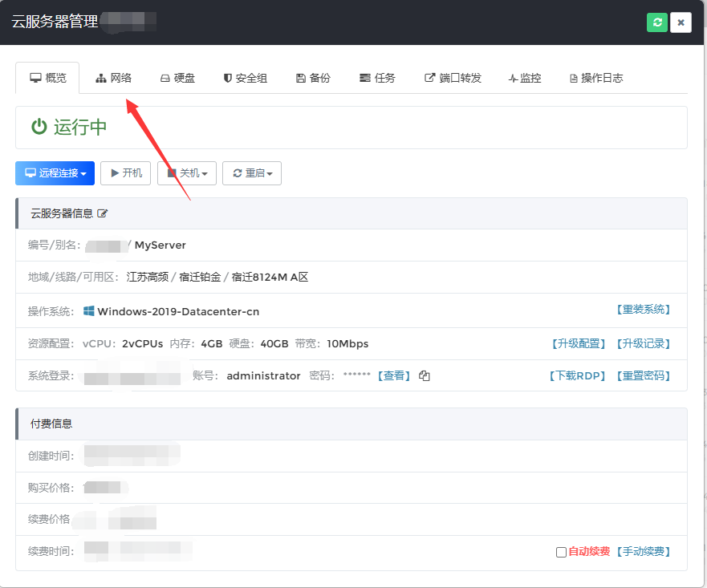Click the 10Mbps bandwidth value
This screenshot has height=588, width=707.
pos(347,344)
